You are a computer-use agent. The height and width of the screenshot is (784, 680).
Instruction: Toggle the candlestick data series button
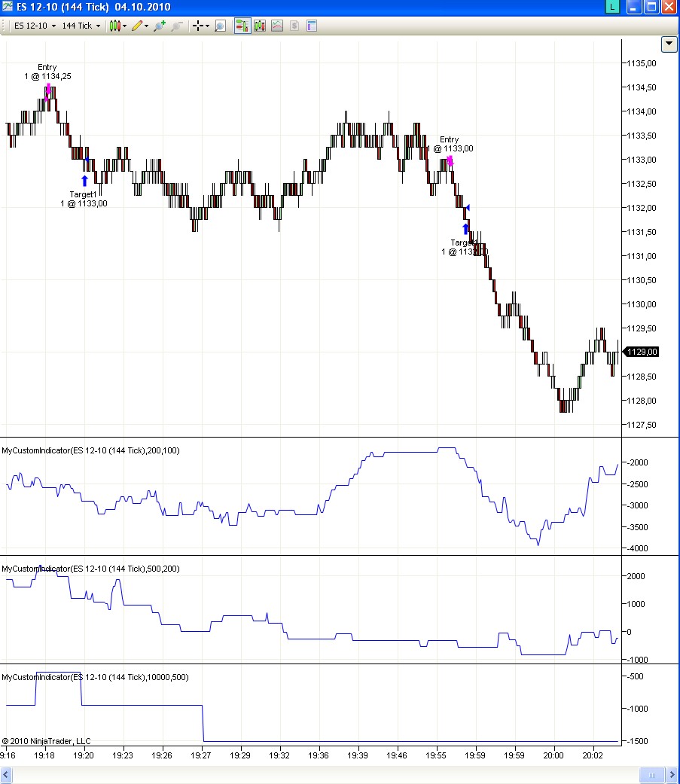pos(260,26)
